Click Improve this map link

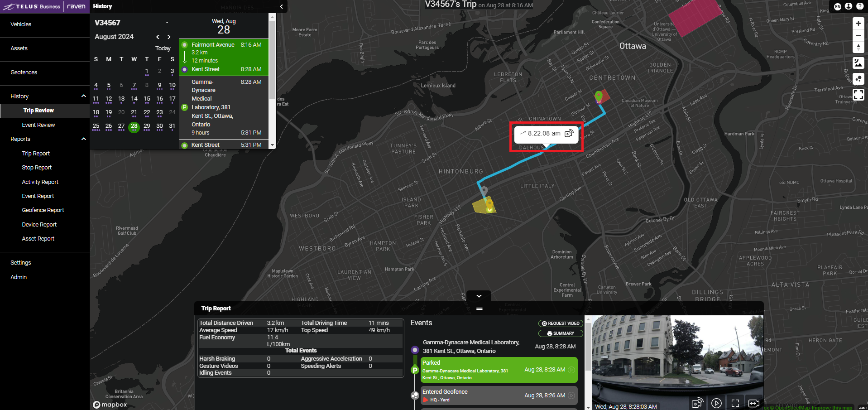click(832, 408)
